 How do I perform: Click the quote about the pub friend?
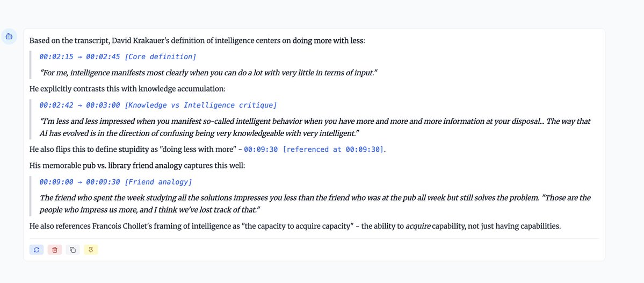[x=315, y=203]
